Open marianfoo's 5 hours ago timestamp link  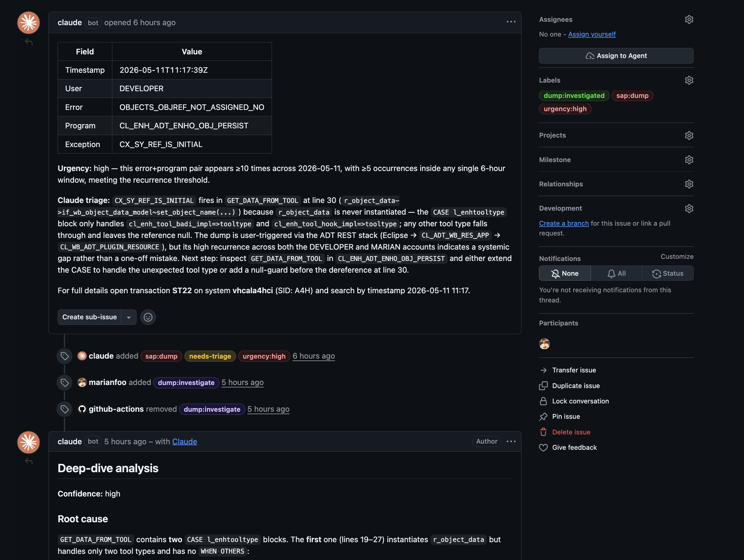(242, 383)
